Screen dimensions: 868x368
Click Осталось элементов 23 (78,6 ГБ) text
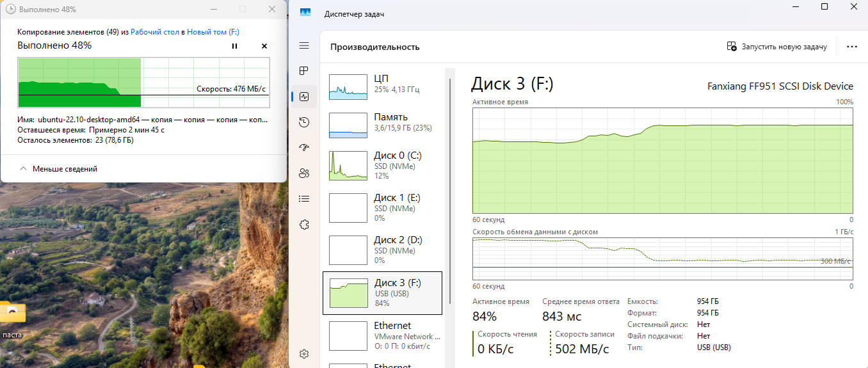tap(76, 140)
